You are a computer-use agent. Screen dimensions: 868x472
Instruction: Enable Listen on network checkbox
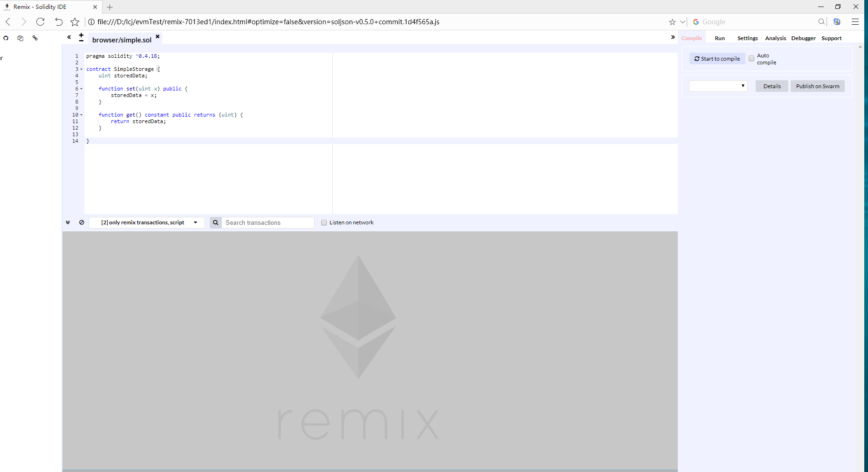pyautogui.click(x=324, y=222)
